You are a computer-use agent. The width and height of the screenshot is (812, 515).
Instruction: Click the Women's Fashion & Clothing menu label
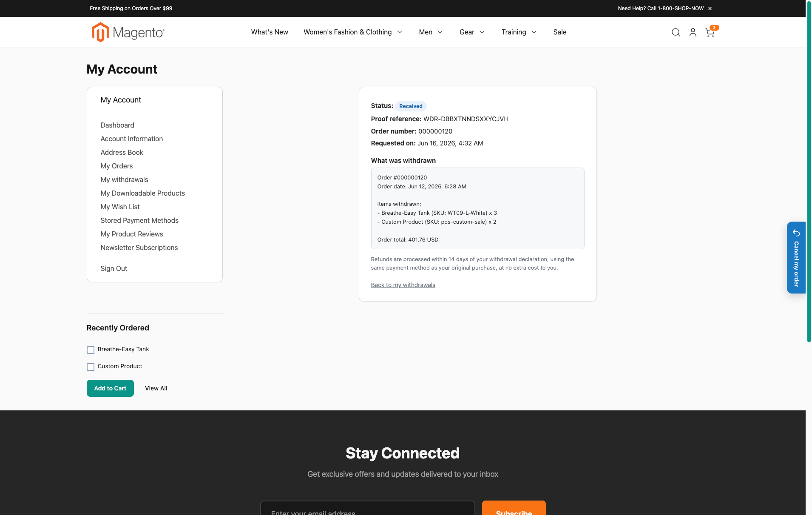point(347,32)
